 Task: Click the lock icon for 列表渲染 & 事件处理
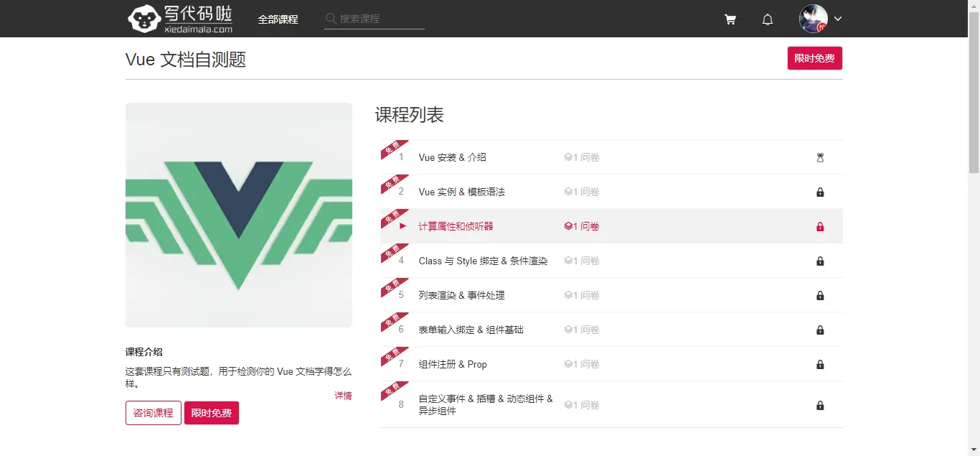[x=820, y=295]
